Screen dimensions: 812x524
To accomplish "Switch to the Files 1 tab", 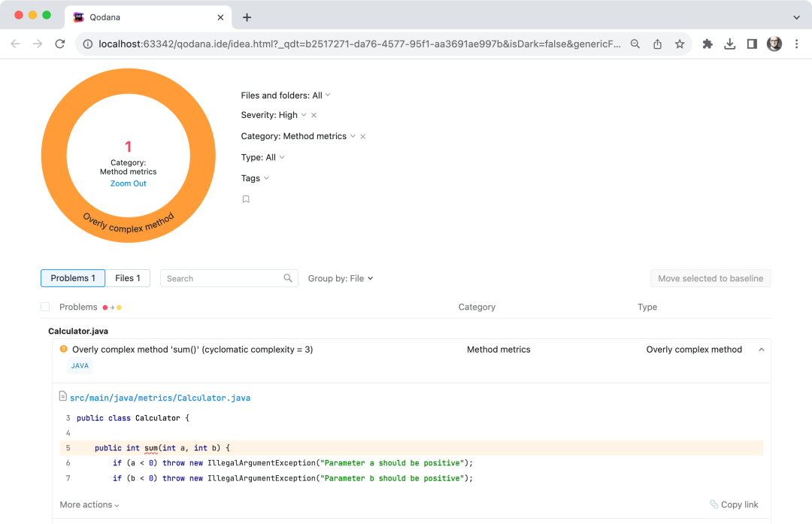I will [x=127, y=278].
